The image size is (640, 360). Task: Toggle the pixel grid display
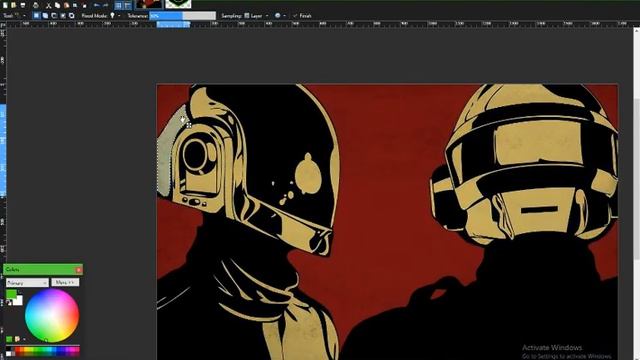coord(118,5)
